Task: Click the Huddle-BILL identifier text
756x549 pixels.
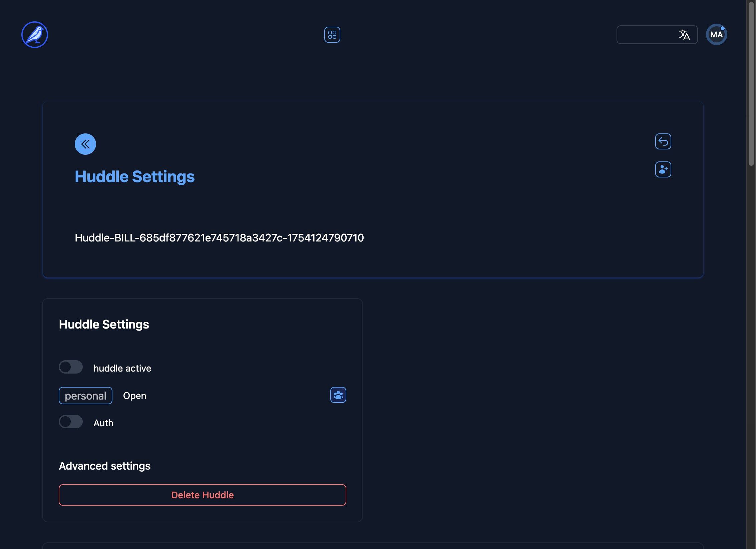Action: (219, 238)
